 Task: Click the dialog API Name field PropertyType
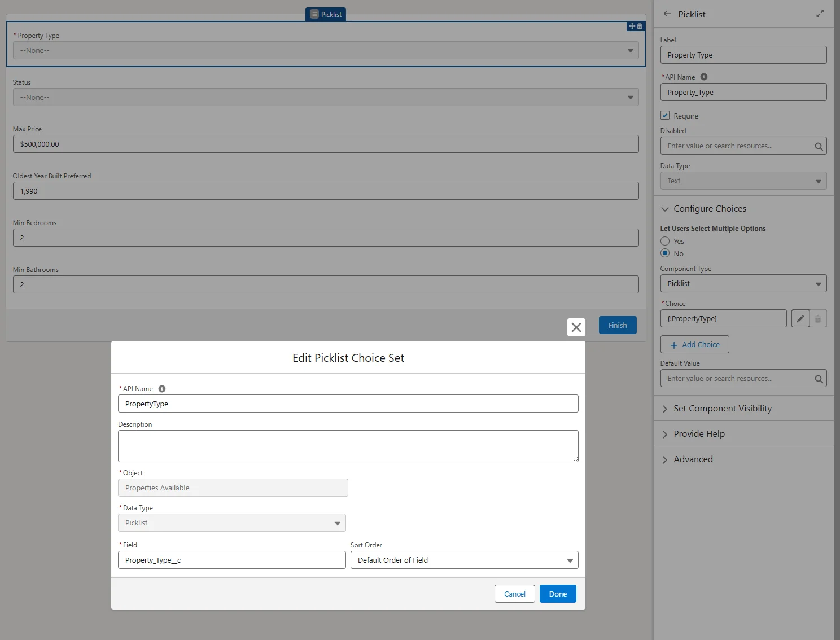(348, 404)
